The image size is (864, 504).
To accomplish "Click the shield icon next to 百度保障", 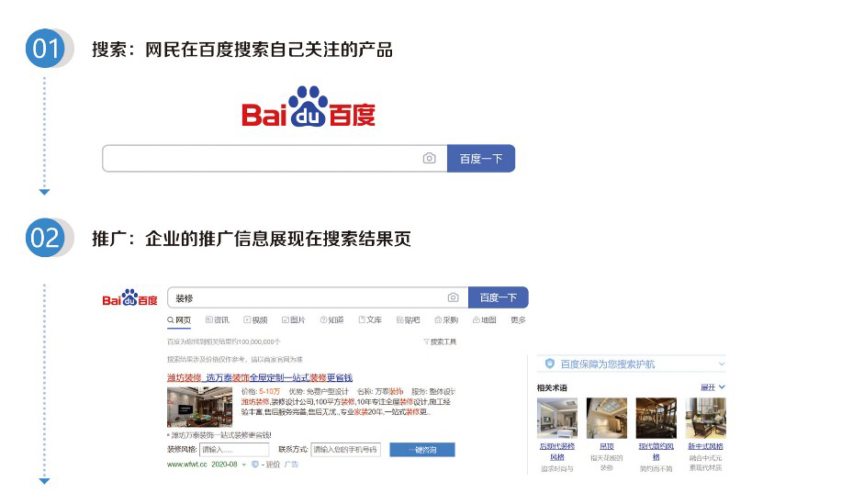I will [549, 364].
